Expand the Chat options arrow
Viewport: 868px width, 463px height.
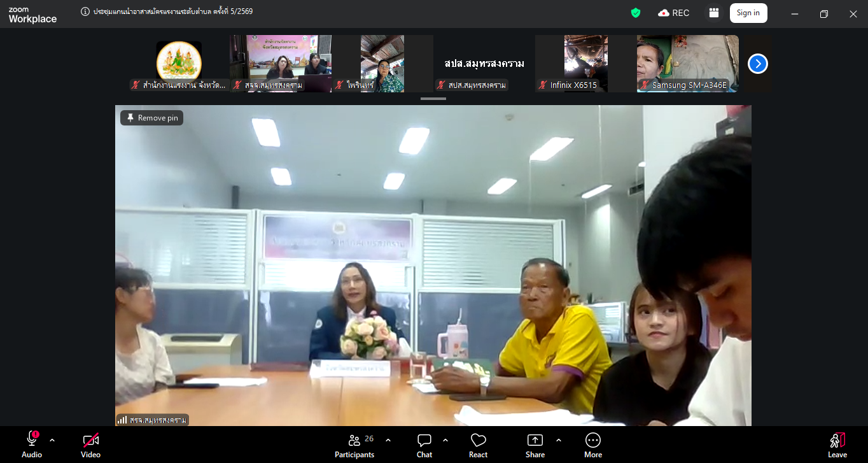pos(445,440)
